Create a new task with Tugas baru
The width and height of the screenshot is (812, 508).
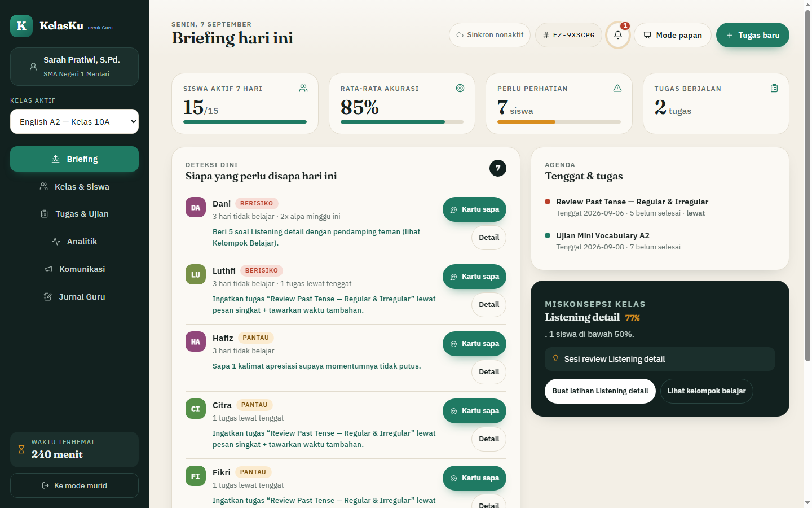point(753,35)
